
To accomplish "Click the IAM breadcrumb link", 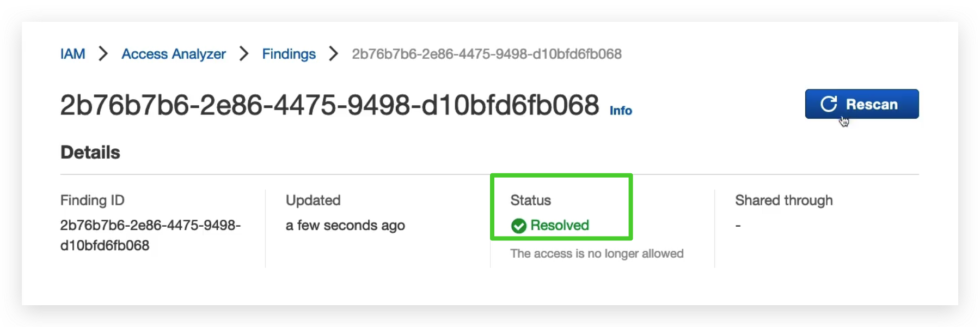I will pyautogui.click(x=73, y=54).
